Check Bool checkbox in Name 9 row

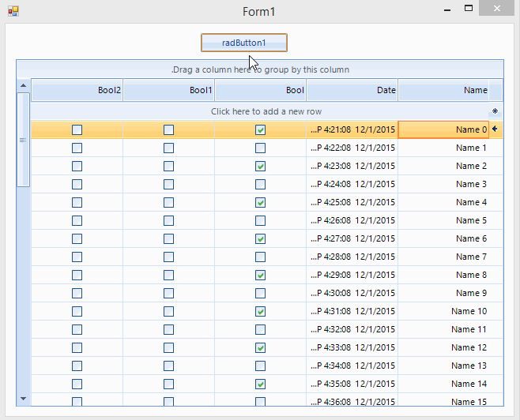pyautogui.click(x=260, y=293)
